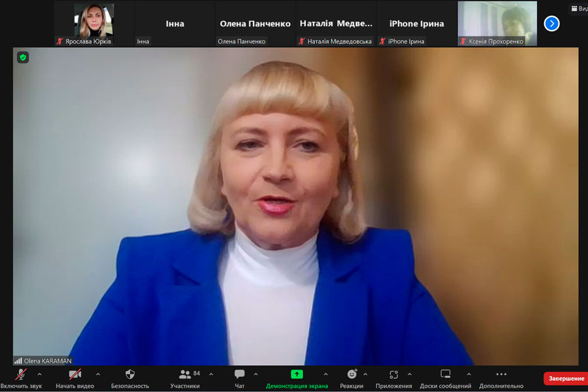Open Reactions (Реакции) smiley icon
The image size is (588, 392).
pyautogui.click(x=351, y=375)
